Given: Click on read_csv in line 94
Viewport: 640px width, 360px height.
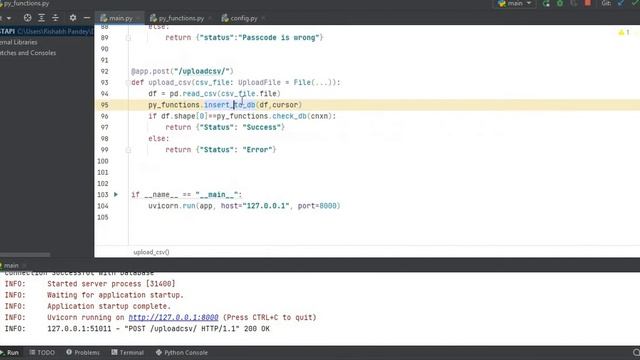Looking at the screenshot, I should [200, 94].
